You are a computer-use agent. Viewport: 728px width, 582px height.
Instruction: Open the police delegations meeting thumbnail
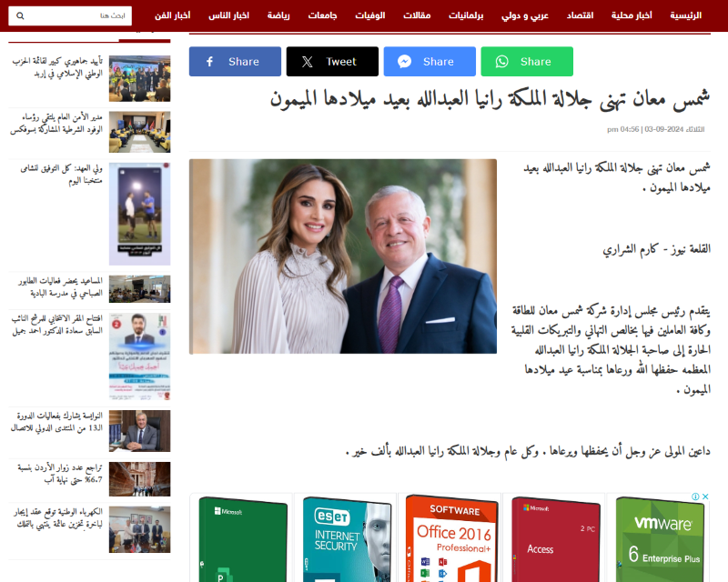pyautogui.click(x=140, y=132)
